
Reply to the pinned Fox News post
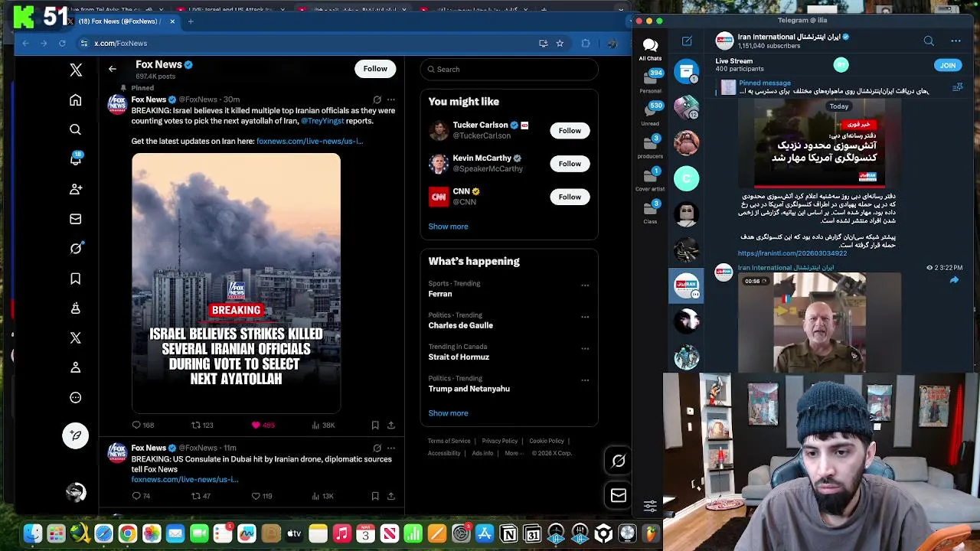(136, 425)
